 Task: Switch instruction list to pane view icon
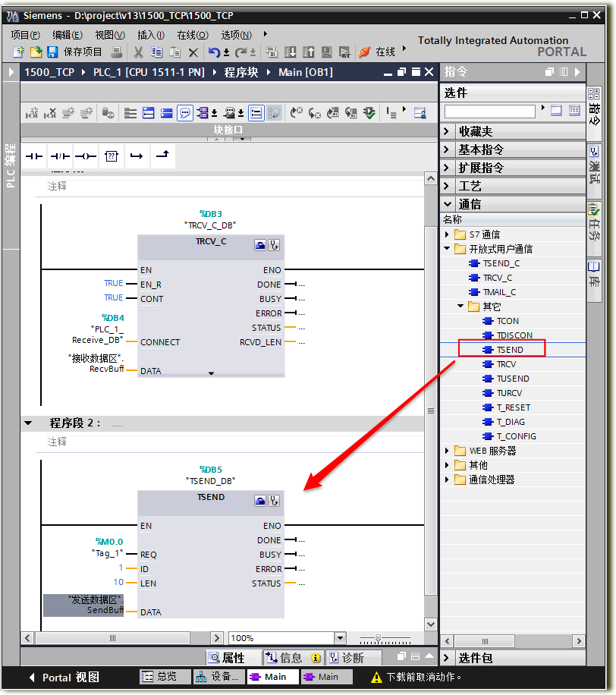pyautogui.click(x=556, y=109)
